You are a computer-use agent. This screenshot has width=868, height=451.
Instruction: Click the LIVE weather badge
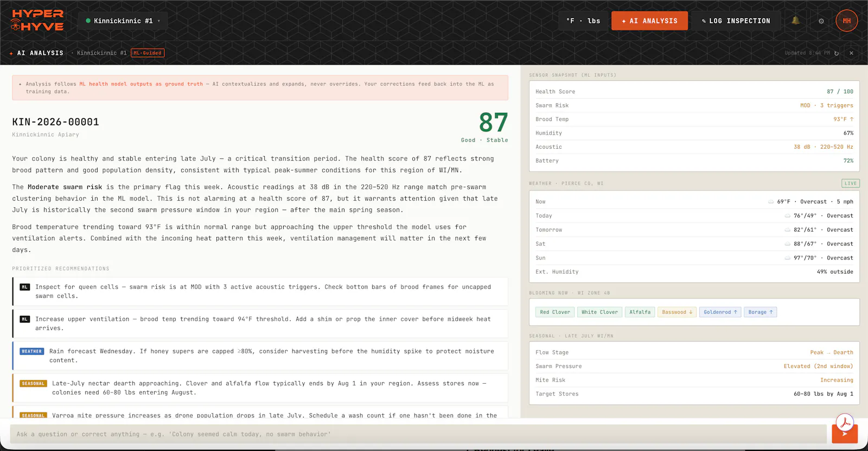point(850,183)
